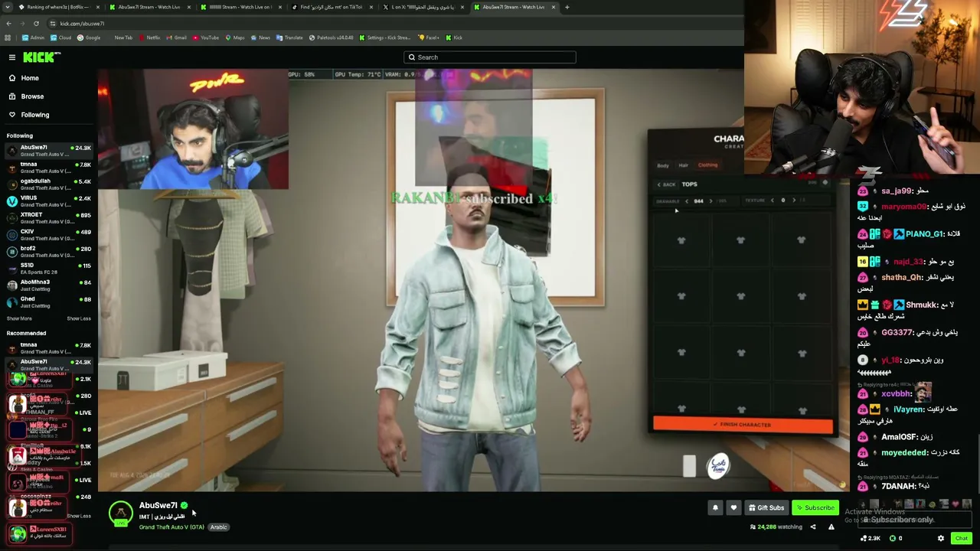Open the Home page from the sidebar
The image size is (980, 551).
point(30,78)
